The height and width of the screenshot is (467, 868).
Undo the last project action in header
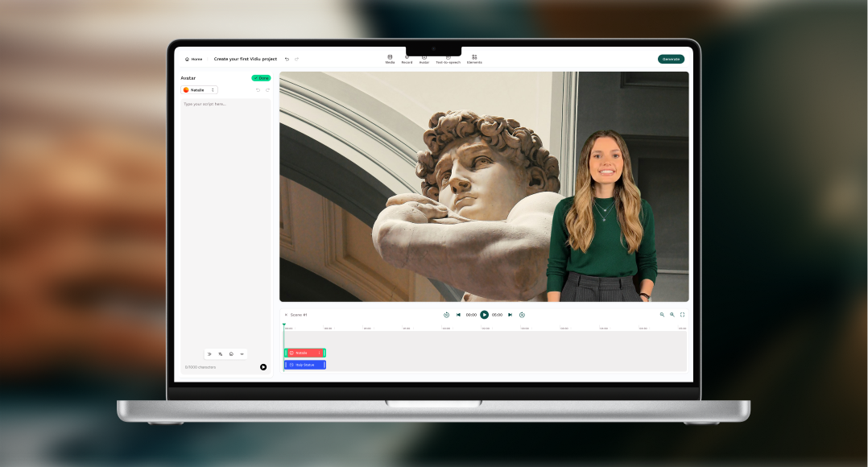(287, 59)
